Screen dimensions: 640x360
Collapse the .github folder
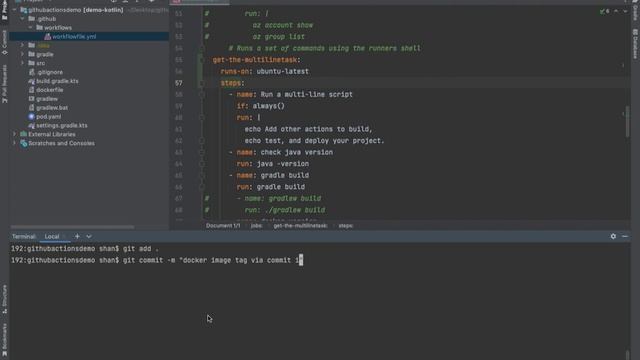click(22, 18)
